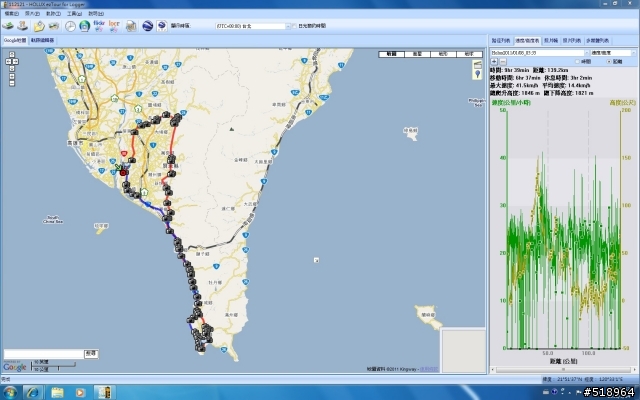
Task: Switch to the first right-panel tab
Action: click(501, 41)
